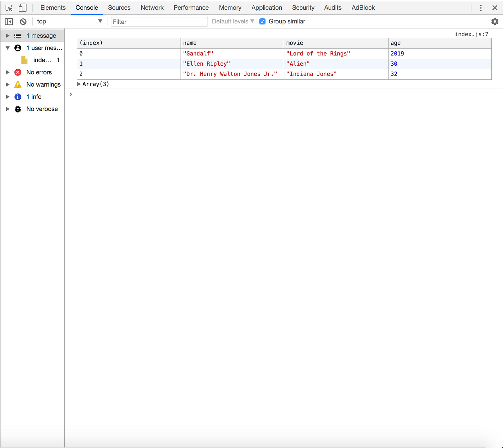The height and width of the screenshot is (448, 503).
Task: Click the blue 1 info icon
Action: point(18,97)
